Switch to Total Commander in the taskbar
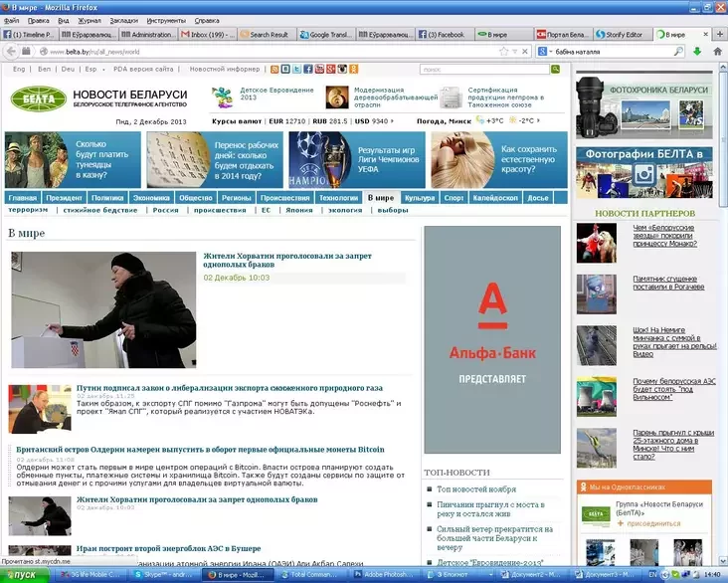Viewport: 728px width, 583px height. [x=309, y=575]
